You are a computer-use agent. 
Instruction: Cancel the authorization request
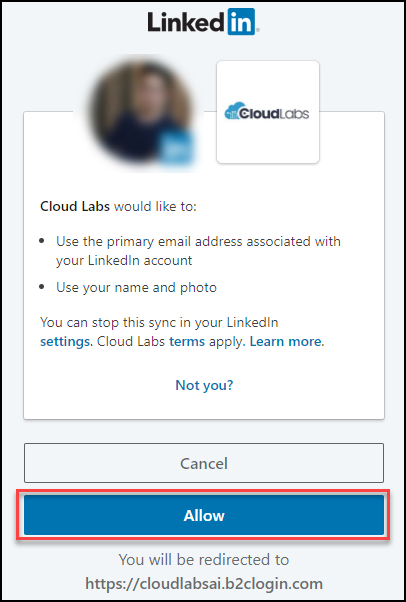coord(204,463)
